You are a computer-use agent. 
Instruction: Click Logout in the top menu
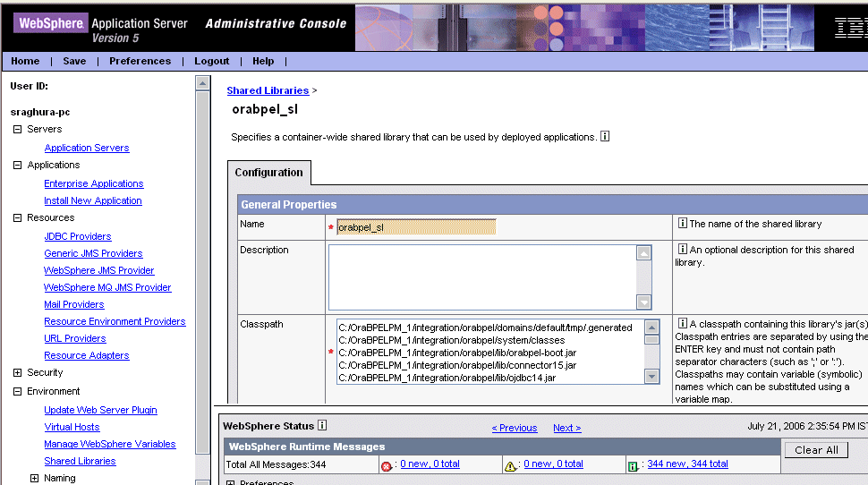211,61
